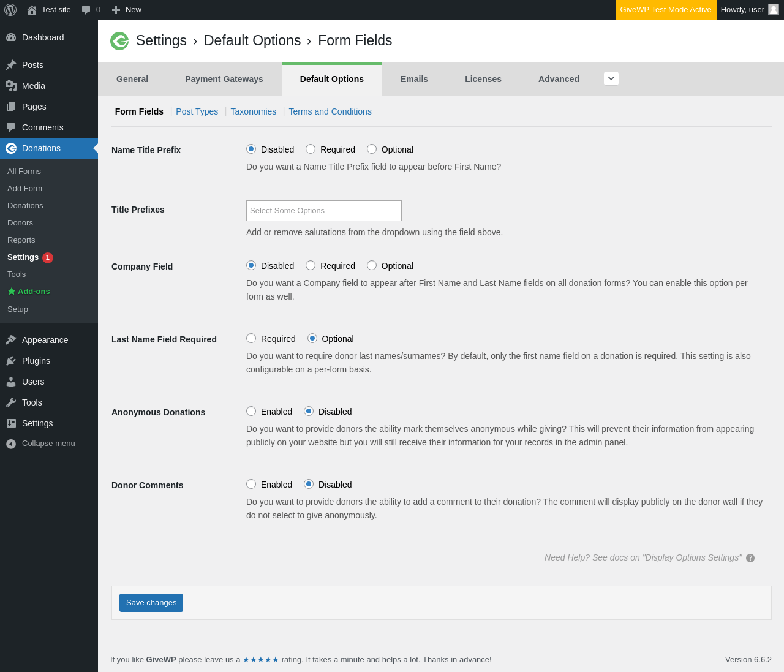Select Disabled for Anonymous Donations
This screenshot has height=672, width=784.
click(x=309, y=411)
